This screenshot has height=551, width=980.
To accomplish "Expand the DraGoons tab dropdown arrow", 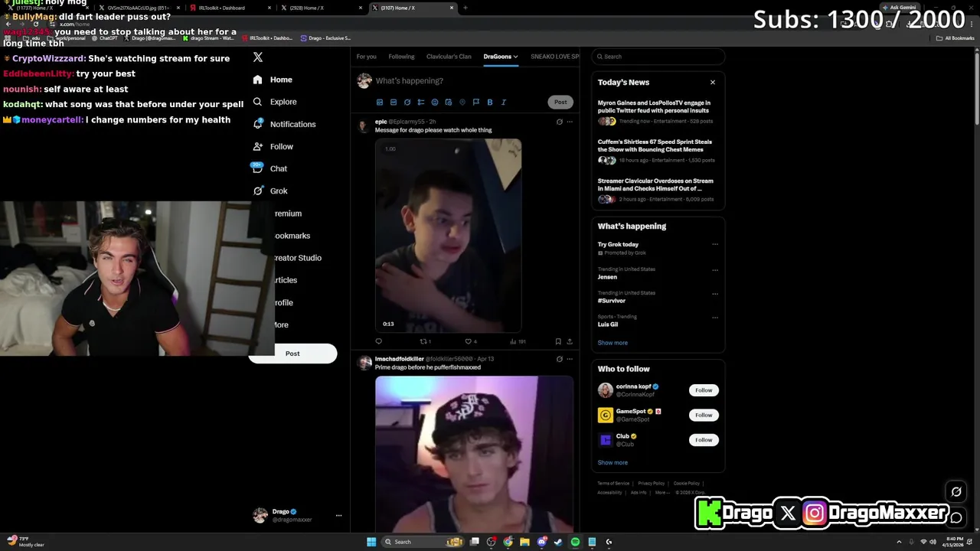I will click(516, 57).
